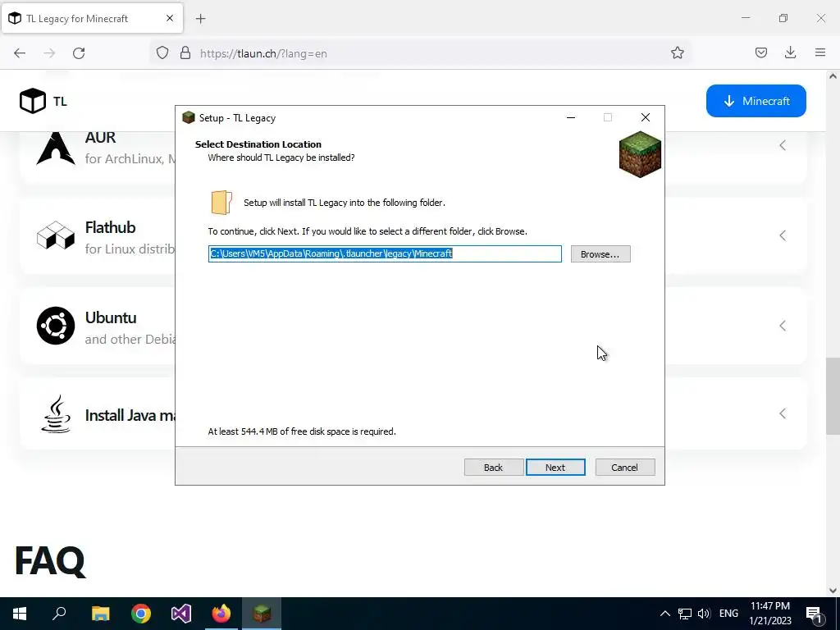Show hidden system tray icons

point(664,614)
